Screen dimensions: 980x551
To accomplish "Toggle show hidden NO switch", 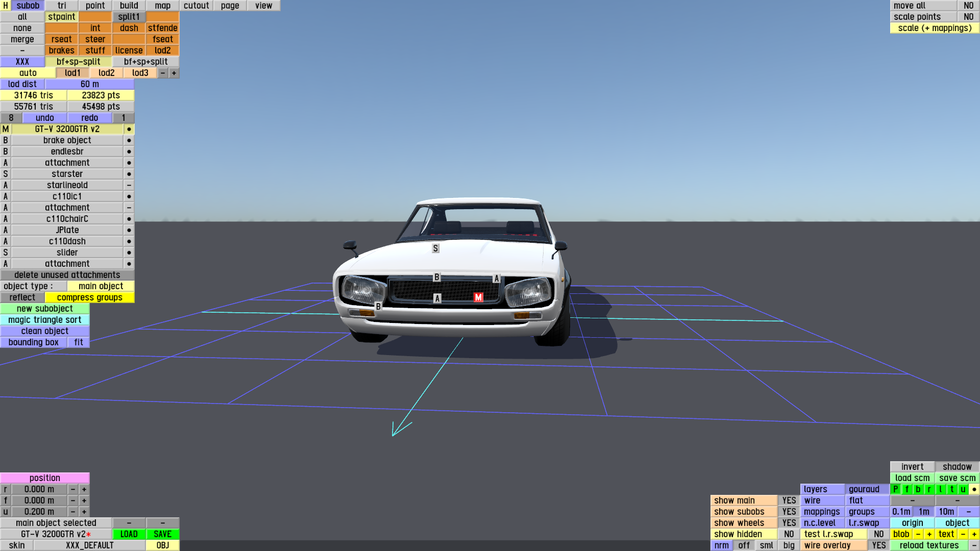I will point(789,534).
